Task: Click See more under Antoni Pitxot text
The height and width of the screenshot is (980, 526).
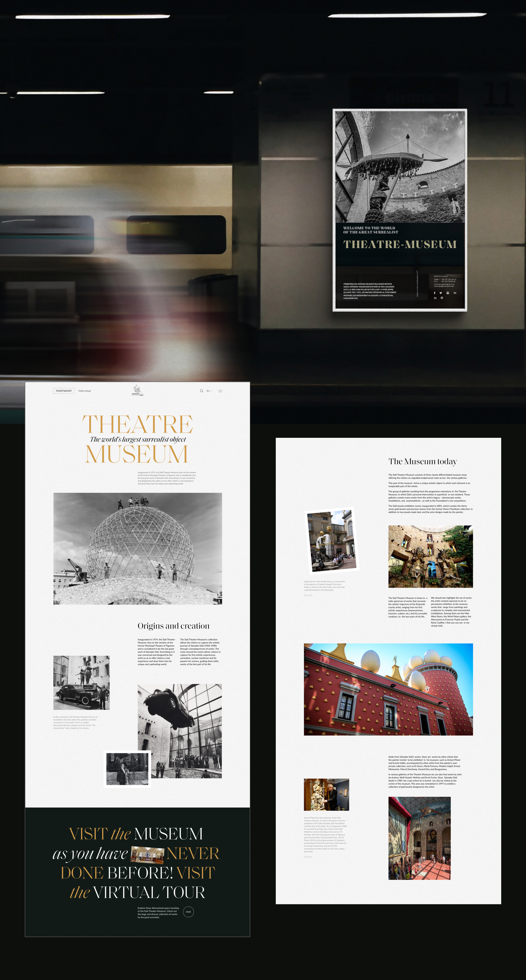Action: pos(308,857)
